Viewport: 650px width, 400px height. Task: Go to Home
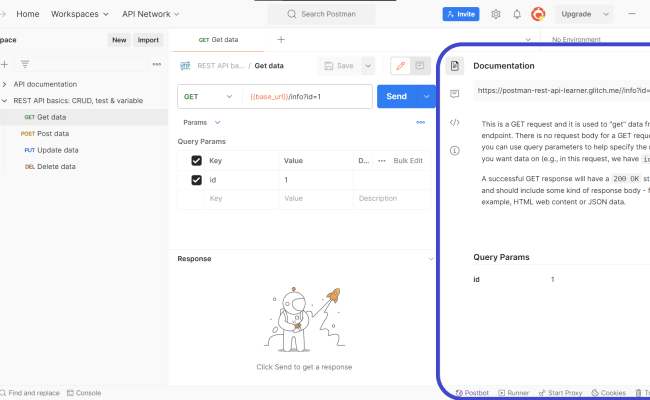tap(28, 14)
